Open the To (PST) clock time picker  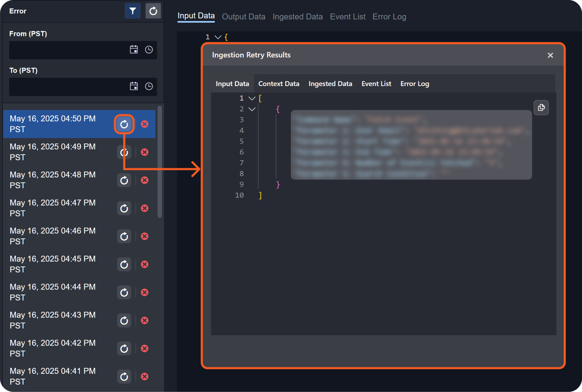(x=149, y=86)
